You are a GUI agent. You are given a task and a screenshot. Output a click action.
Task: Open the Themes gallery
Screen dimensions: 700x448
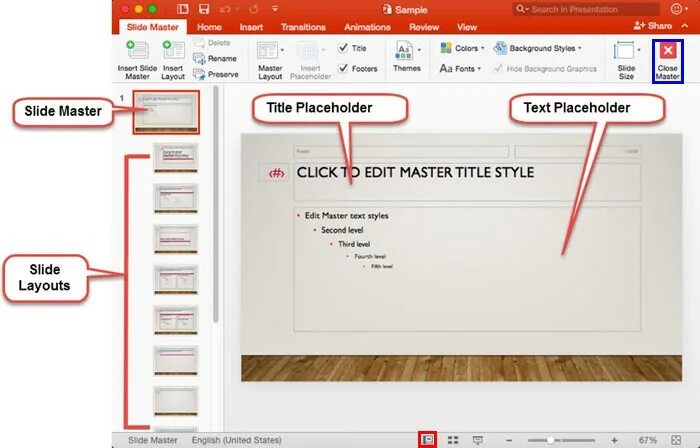(x=407, y=56)
